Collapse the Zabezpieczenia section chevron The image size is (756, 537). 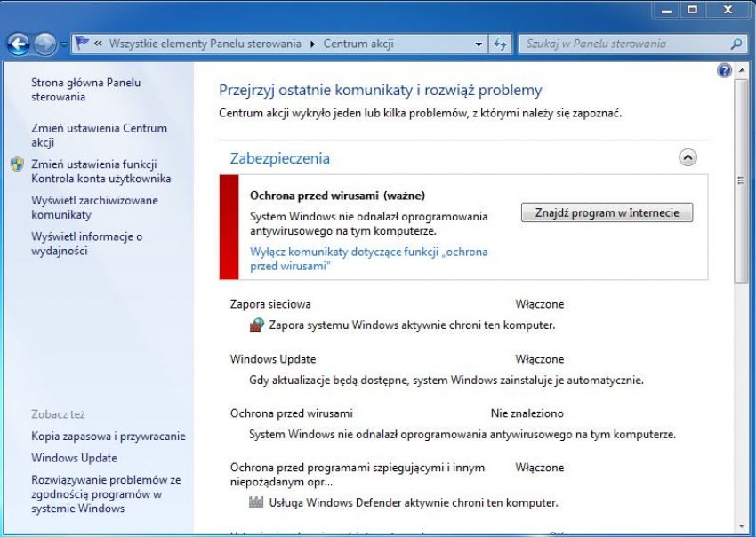pyautogui.click(x=688, y=157)
